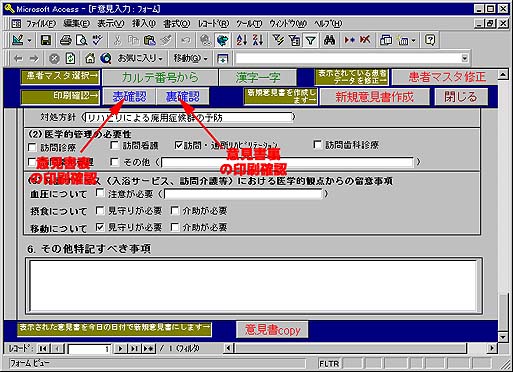Click the New Object icon
The height and width of the screenshot is (372, 513).
tap(403, 40)
